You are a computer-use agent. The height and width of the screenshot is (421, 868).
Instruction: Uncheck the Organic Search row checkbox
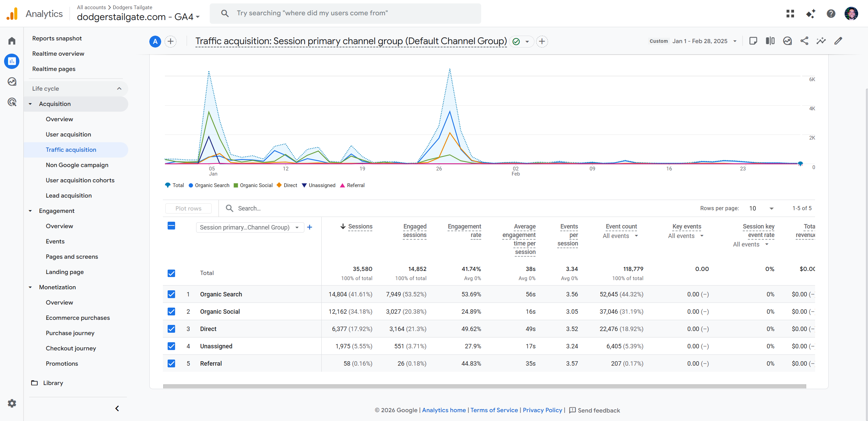pyautogui.click(x=171, y=294)
